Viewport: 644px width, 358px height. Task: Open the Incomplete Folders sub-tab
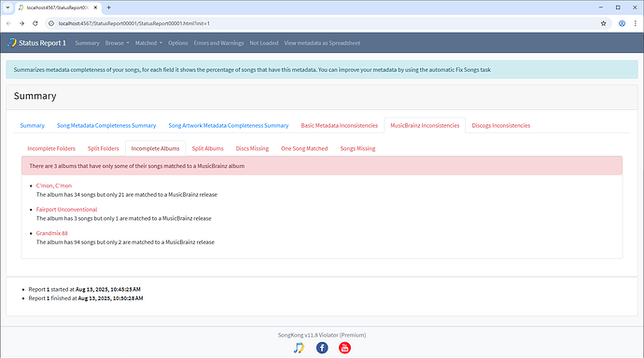tap(51, 148)
